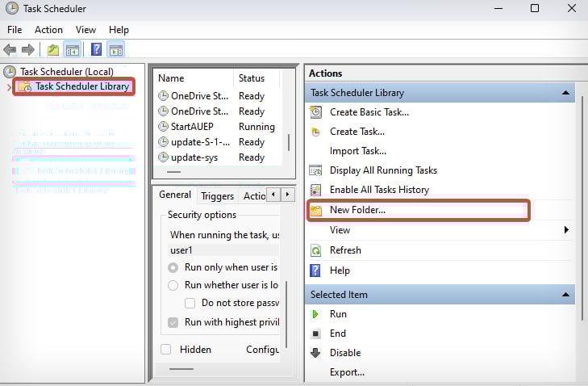Click the Create Task icon
The image size is (588, 386).
tap(315, 132)
